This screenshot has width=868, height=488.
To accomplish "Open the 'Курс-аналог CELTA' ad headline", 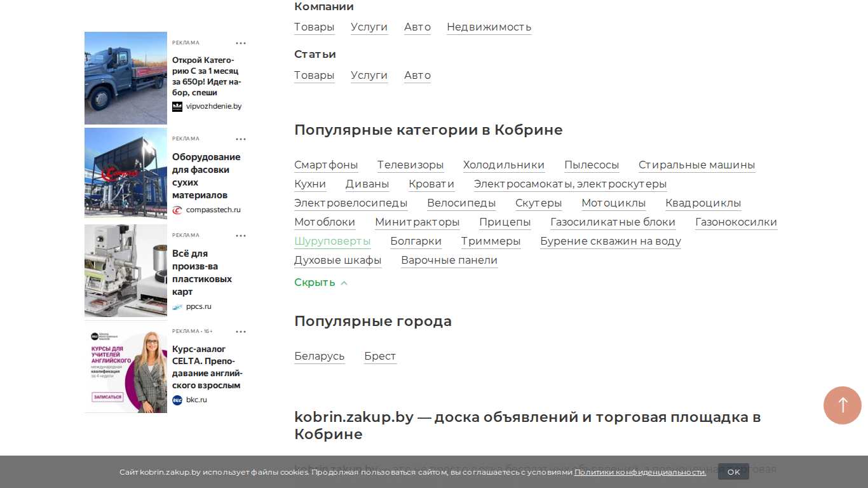I will (x=207, y=367).
